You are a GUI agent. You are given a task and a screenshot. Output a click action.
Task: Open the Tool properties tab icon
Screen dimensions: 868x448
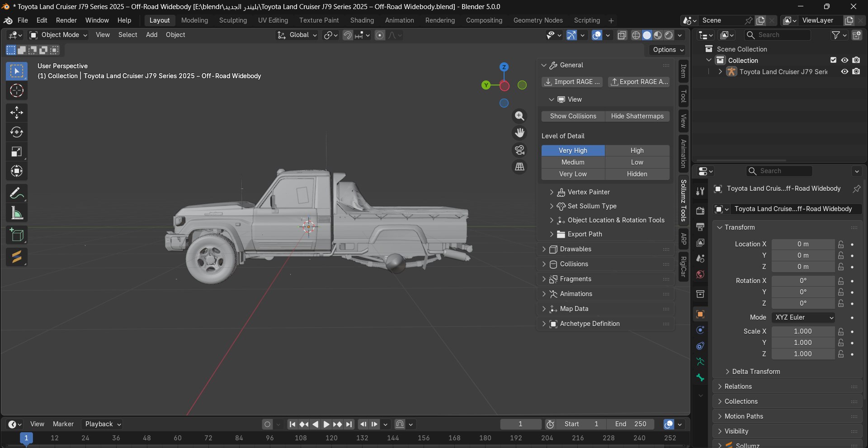click(700, 192)
